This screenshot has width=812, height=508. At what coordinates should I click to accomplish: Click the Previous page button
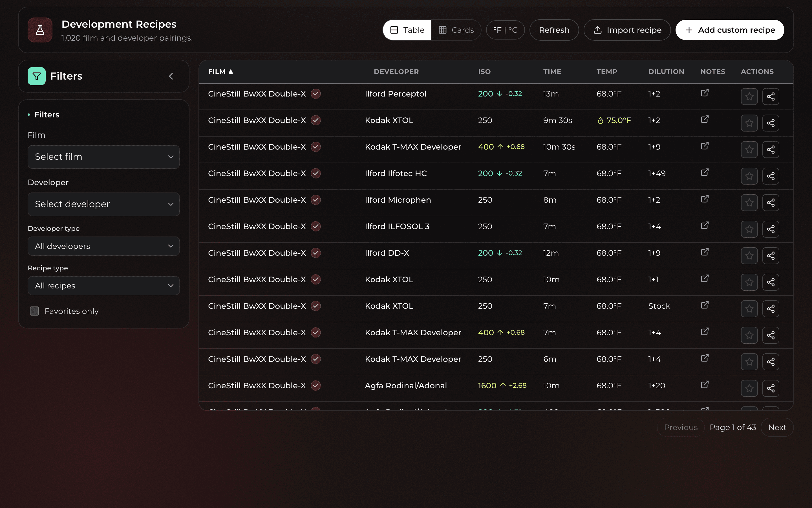(x=680, y=427)
